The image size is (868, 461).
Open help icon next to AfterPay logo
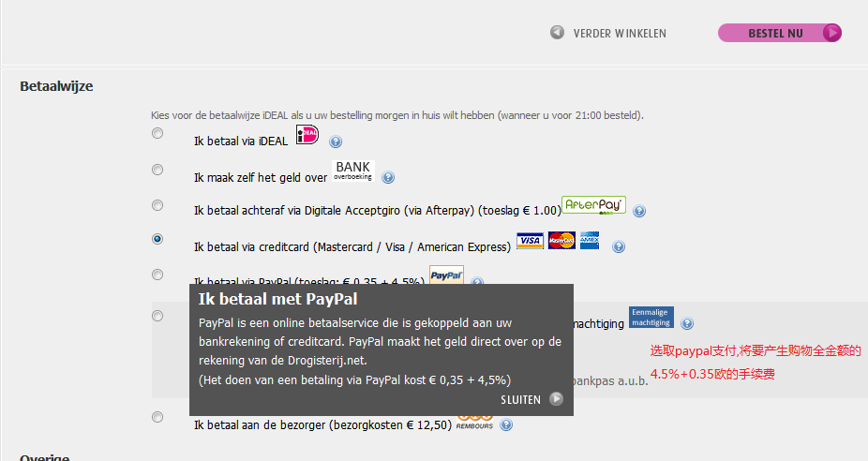[x=639, y=211]
